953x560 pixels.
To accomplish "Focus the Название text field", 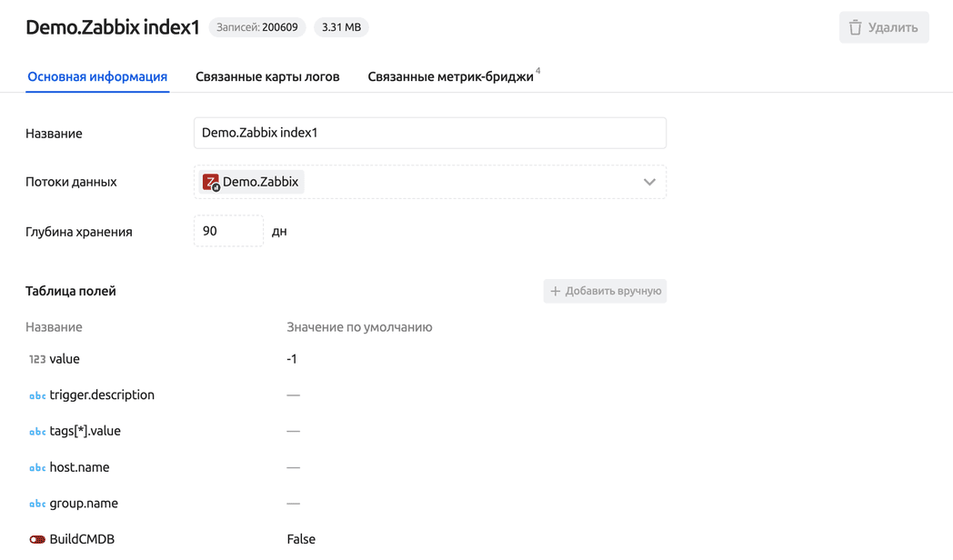I will tap(429, 133).
